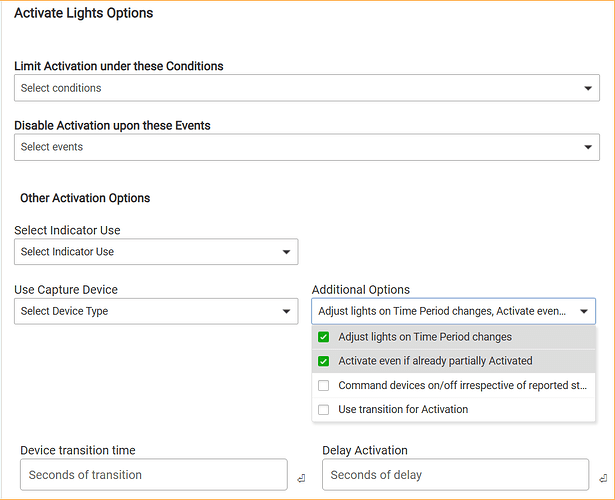The width and height of the screenshot is (615, 500).
Task: Click the arrow of Use Capture Device dropdown
Action: [286, 312]
